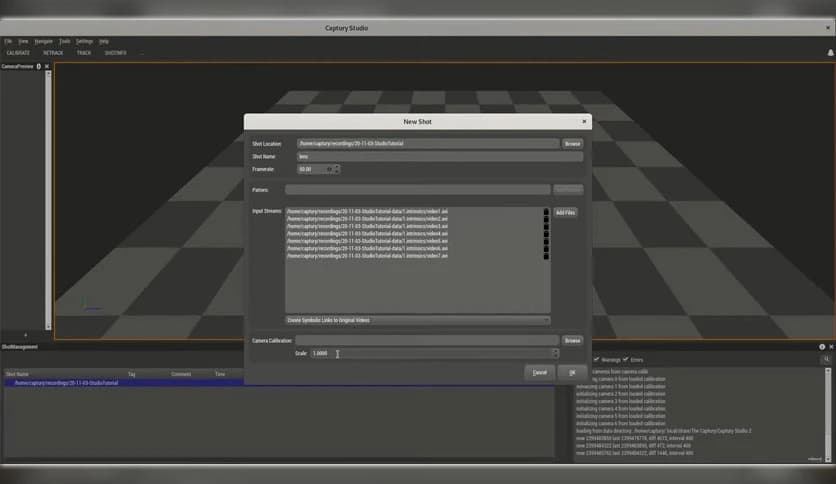Click the log search magnifier icon
Viewport: 836px width, 484px height.
click(826, 360)
